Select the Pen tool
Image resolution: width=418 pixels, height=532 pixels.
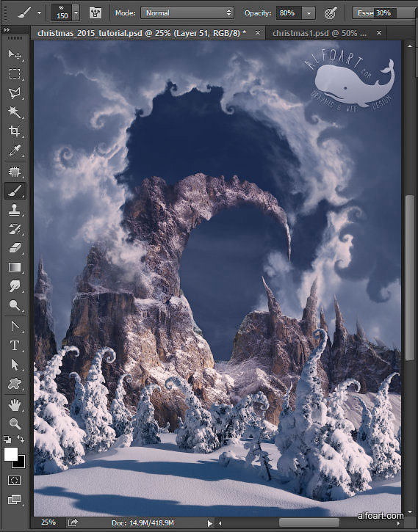tap(15, 327)
